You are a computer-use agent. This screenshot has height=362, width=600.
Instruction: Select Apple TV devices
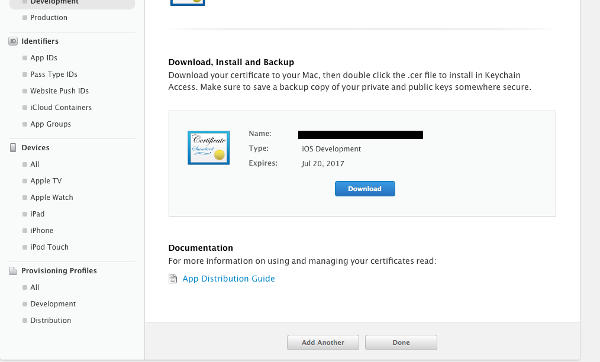point(46,181)
